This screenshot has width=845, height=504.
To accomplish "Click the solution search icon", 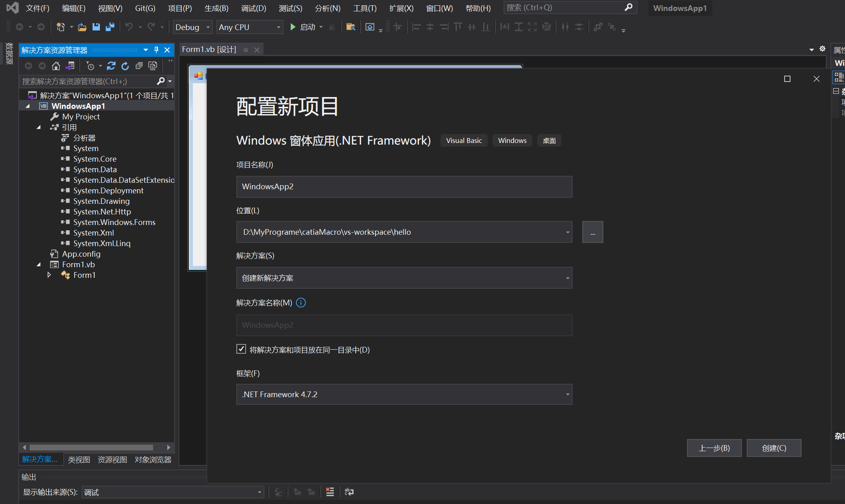I will tap(161, 81).
